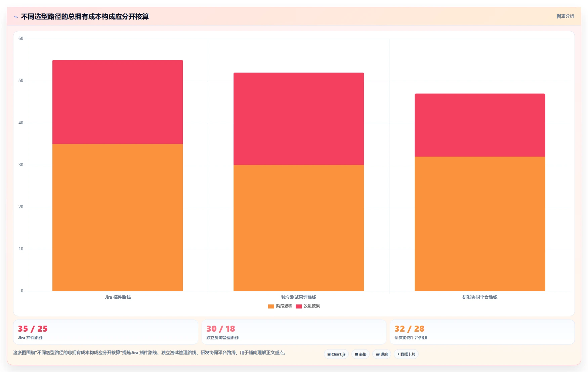Click the 表格 tag
The width and height of the screenshot is (588, 372).
point(361,354)
